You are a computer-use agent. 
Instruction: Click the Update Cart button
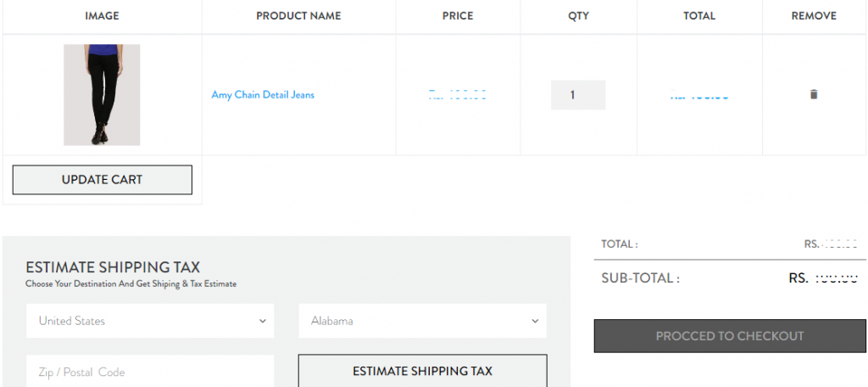click(x=103, y=180)
